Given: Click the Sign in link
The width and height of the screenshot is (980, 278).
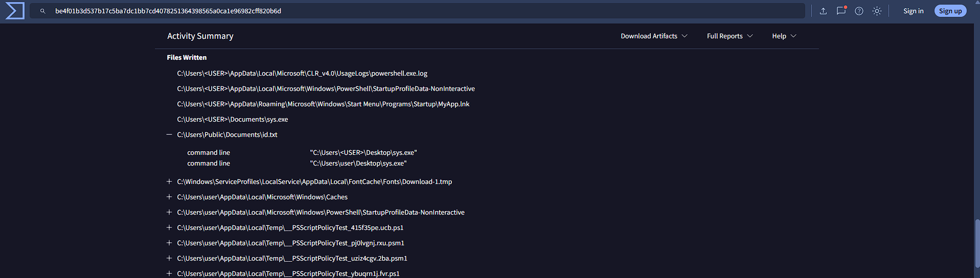Looking at the screenshot, I should [913, 11].
